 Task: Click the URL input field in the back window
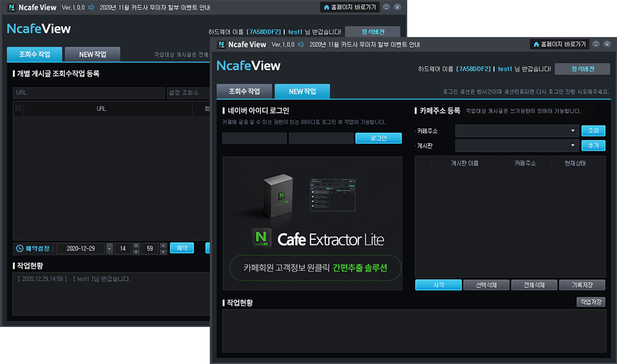click(89, 93)
